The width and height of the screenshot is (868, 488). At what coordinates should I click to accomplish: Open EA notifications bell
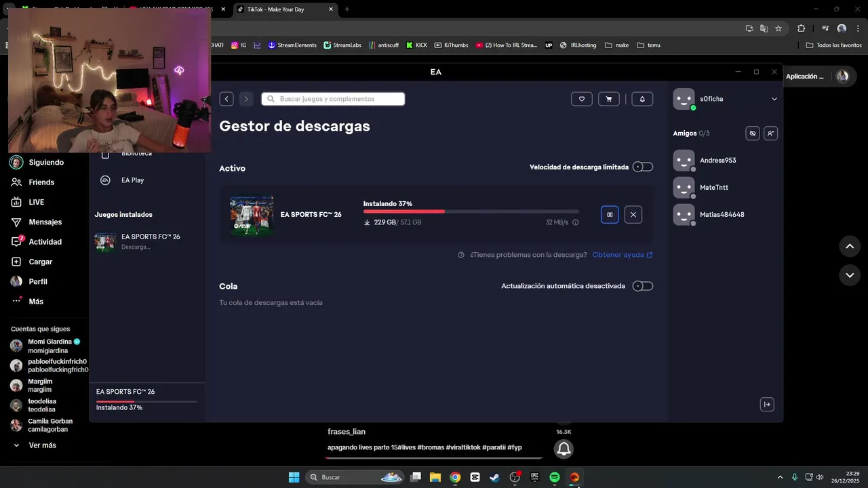pos(642,99)
